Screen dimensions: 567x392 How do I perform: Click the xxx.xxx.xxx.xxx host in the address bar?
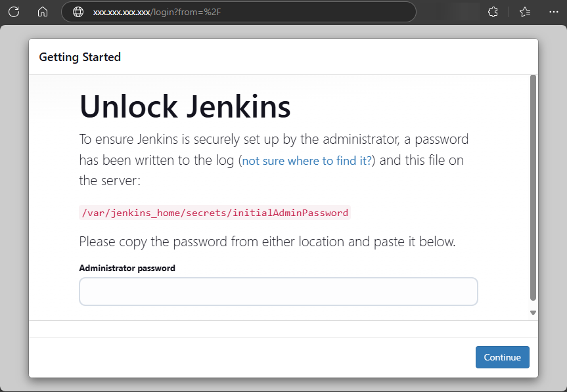(x=122, y=12)
